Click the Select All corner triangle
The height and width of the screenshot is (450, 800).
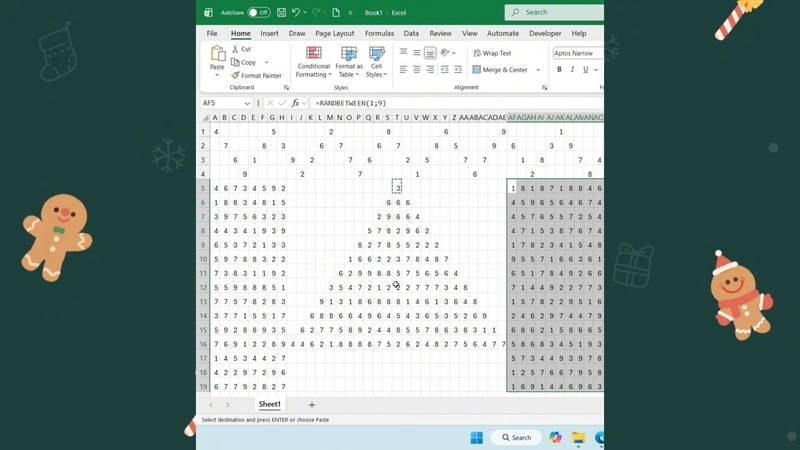point(205,118)
